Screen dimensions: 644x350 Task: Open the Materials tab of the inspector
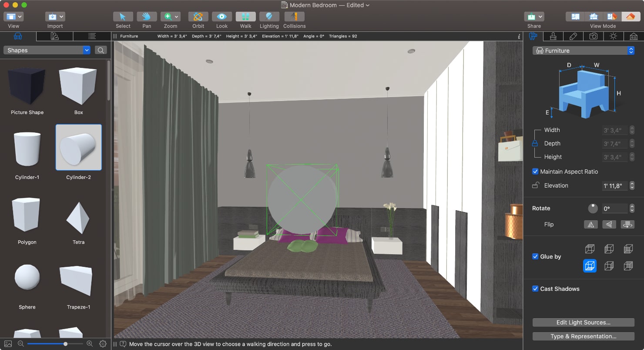coord(553,36)
